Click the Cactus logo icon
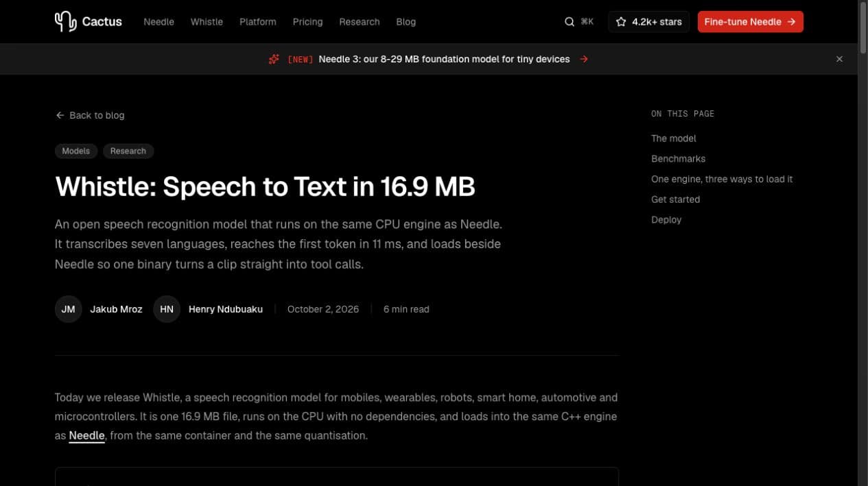 (x=66, y=22)
